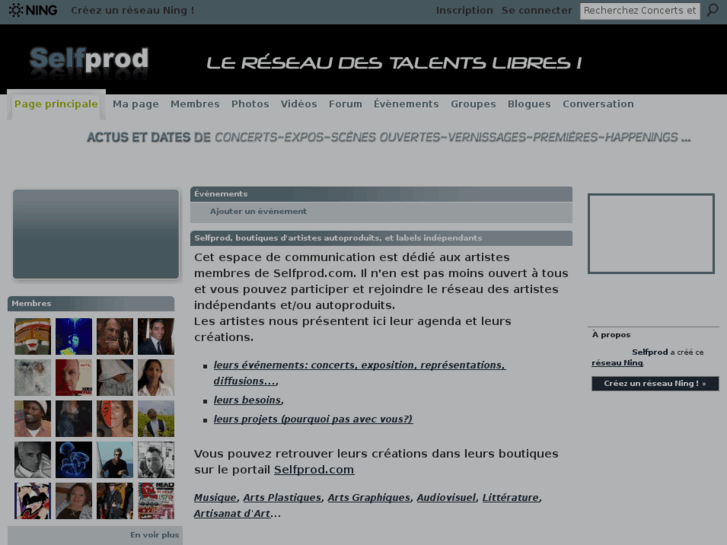Viewport: 727px width, 545px height.
Task: Open the Blogues menu item
Action: [529, 104]
